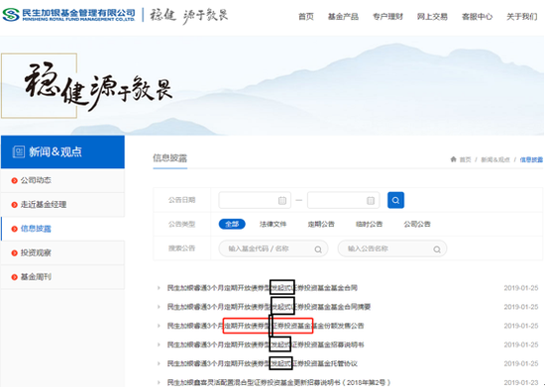Open the 发起式 fund 招募说明书 announcement
Screen dimensions: 545x392
[266, 344]
